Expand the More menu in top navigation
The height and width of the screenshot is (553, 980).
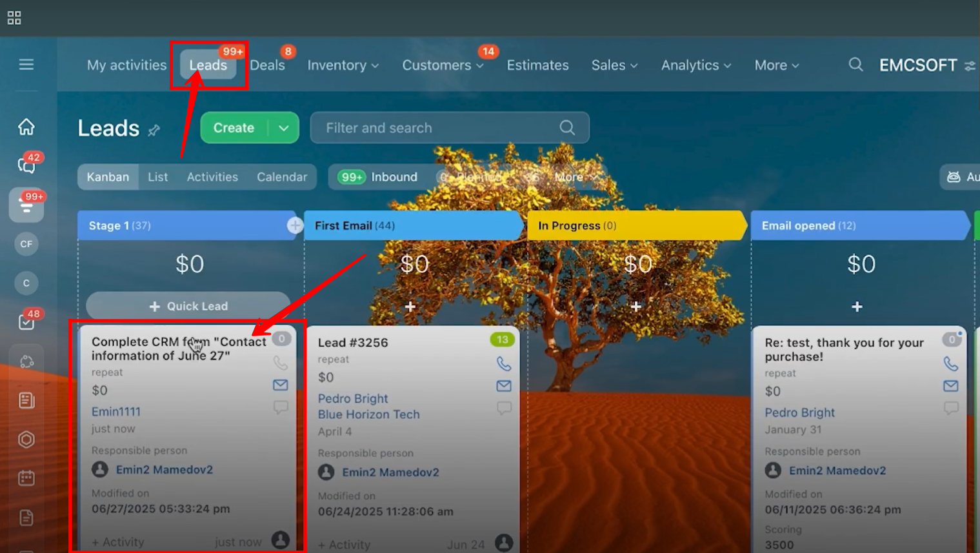point(777,65)
